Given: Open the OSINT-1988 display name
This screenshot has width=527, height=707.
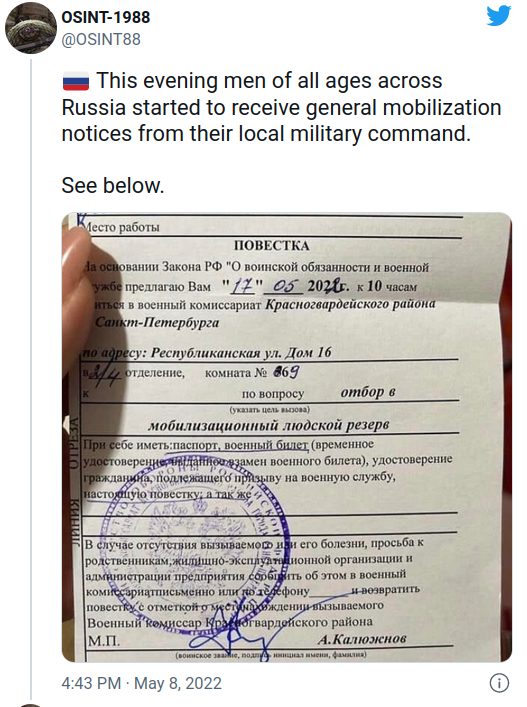Looking at the screenshot, I should pyautogui.click(x=105, y=17).
